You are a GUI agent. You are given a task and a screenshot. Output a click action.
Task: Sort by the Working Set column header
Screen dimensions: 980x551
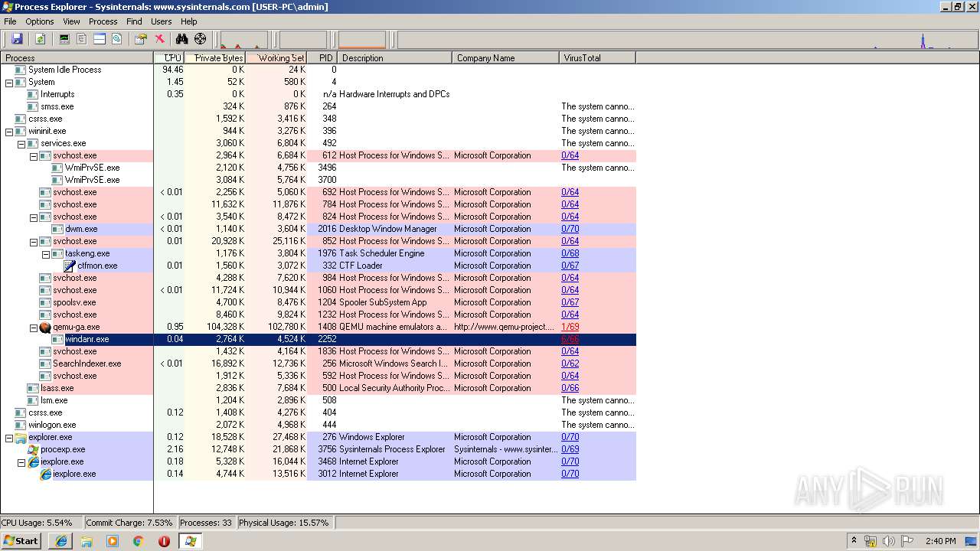276,57
